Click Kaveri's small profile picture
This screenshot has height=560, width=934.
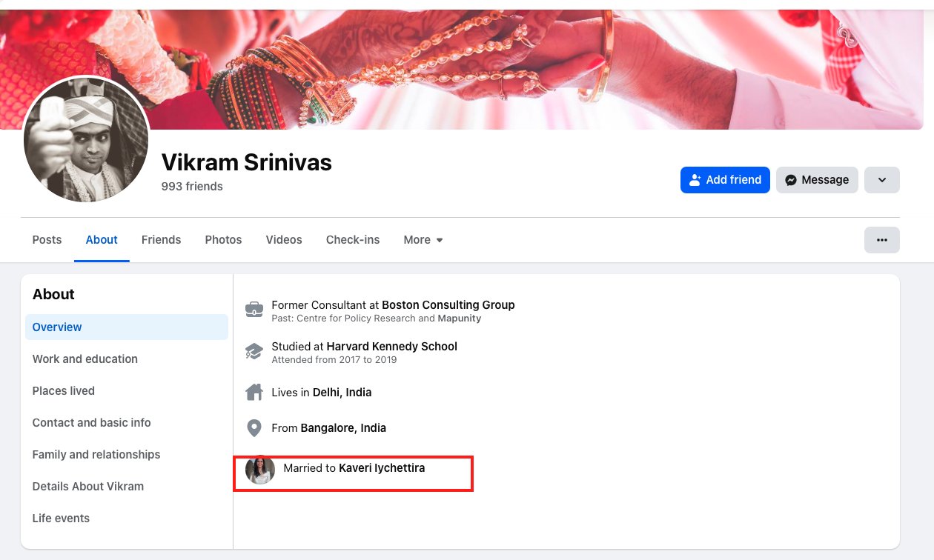pos(260,470)
